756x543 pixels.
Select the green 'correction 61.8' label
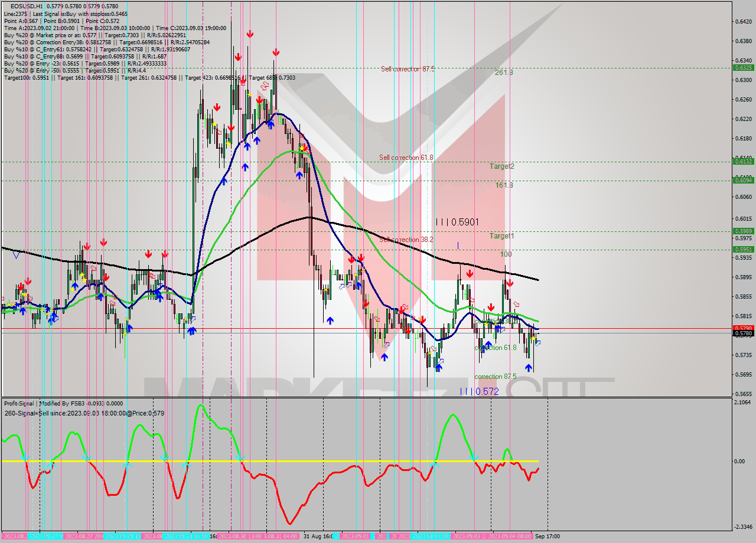[x=495, y=348]
